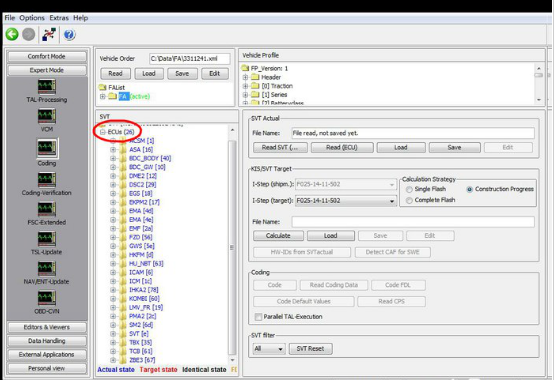Click the FAList folder icon

[x=103, y=87]
